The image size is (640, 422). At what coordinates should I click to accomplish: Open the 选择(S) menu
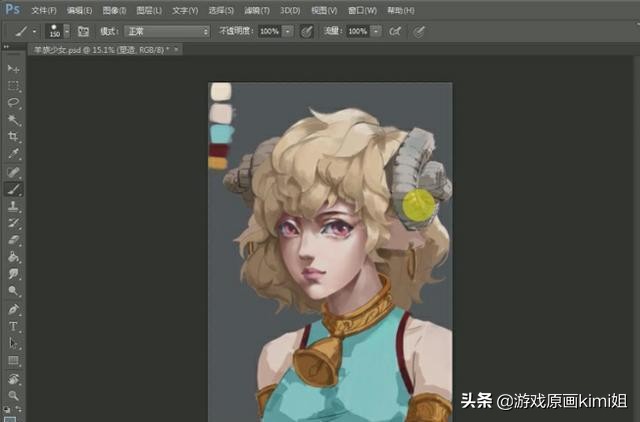pos(221,11)
